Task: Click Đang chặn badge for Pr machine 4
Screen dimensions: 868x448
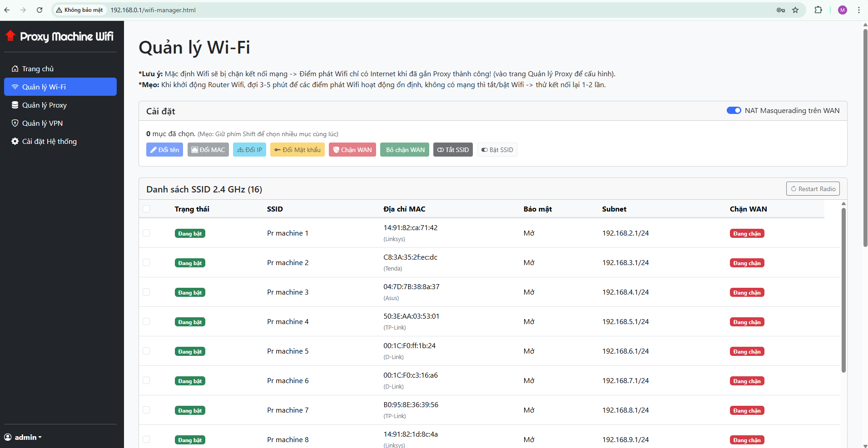Action: tap(747, 322)
